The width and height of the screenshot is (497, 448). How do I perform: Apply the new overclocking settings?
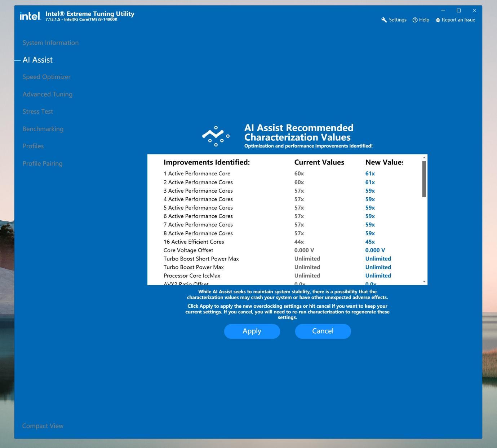252,331
